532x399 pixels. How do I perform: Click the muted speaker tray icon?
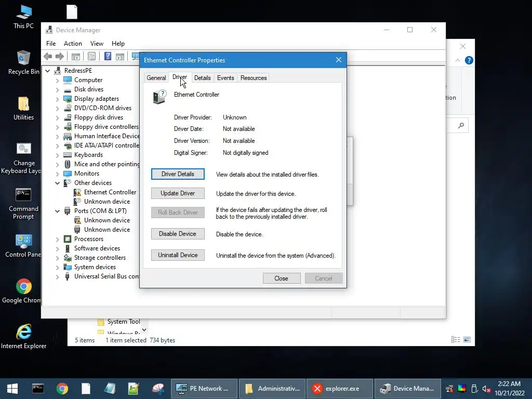click(486, 389)
